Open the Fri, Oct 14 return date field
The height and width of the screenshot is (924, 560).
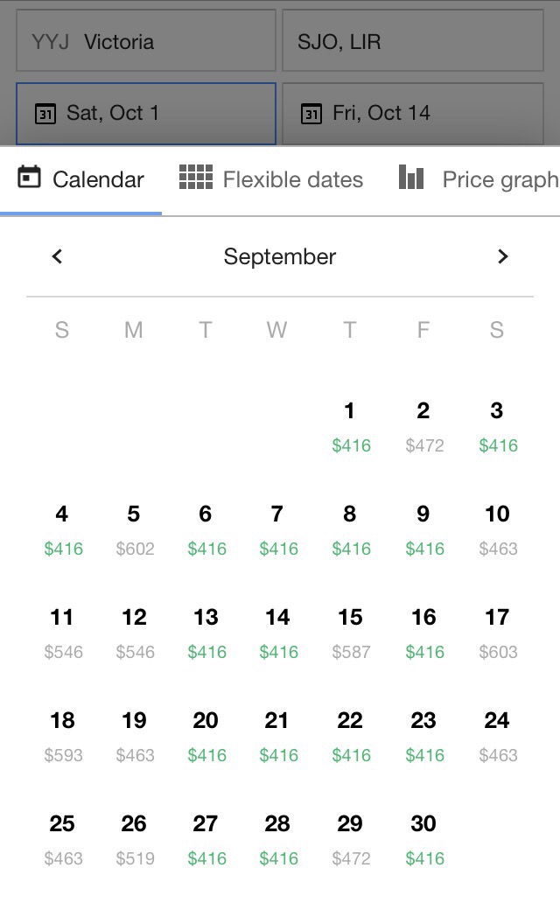click(x=412, y=113)
